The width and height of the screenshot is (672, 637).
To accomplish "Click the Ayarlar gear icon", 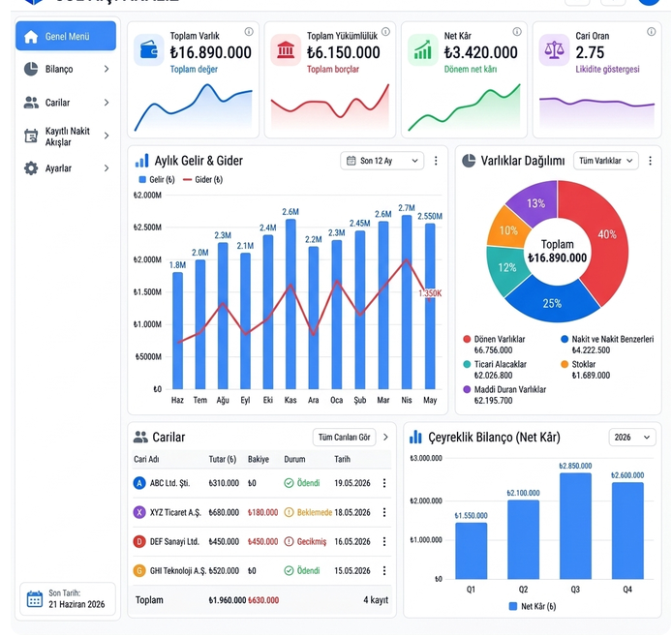I will (31, 168).
